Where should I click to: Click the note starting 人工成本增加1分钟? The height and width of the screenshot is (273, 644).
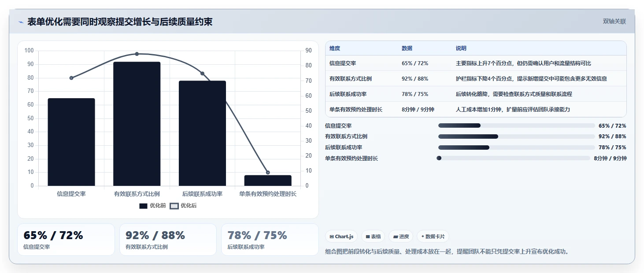513,110
